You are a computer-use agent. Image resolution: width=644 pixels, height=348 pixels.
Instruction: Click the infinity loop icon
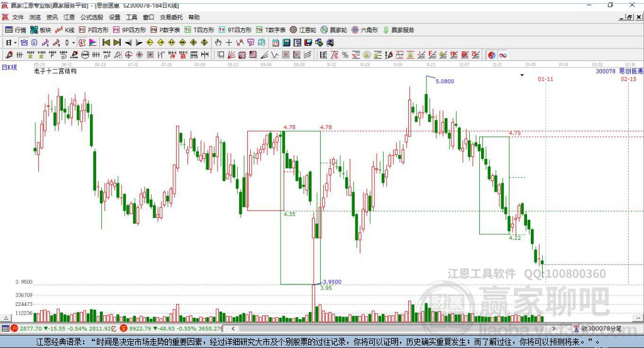coord(502,55)
